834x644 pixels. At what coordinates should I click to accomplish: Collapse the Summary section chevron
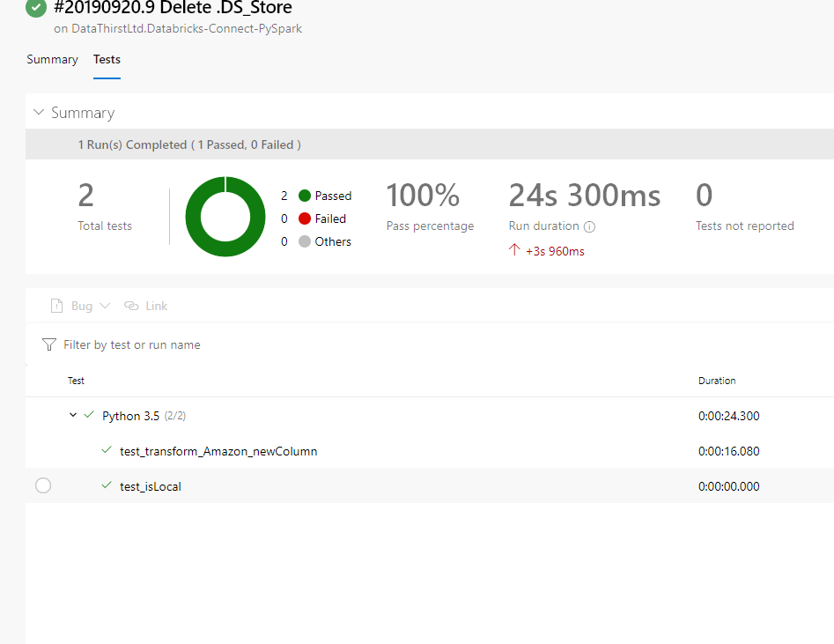tap(38, 112)
